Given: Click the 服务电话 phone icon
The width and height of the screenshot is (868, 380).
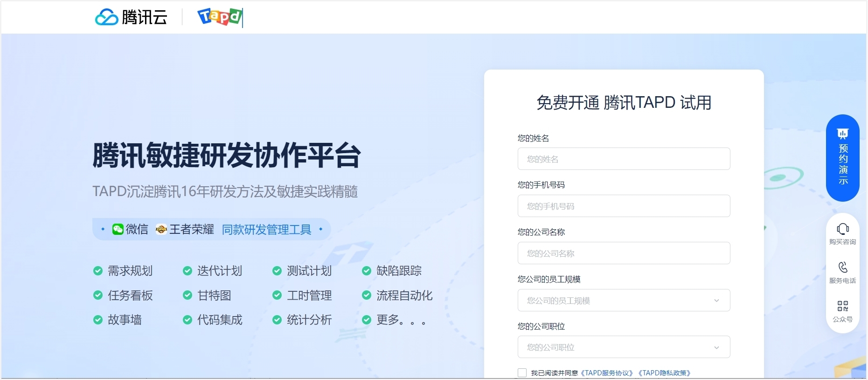Looking at the screenshot, I should (x=843, y=267).
